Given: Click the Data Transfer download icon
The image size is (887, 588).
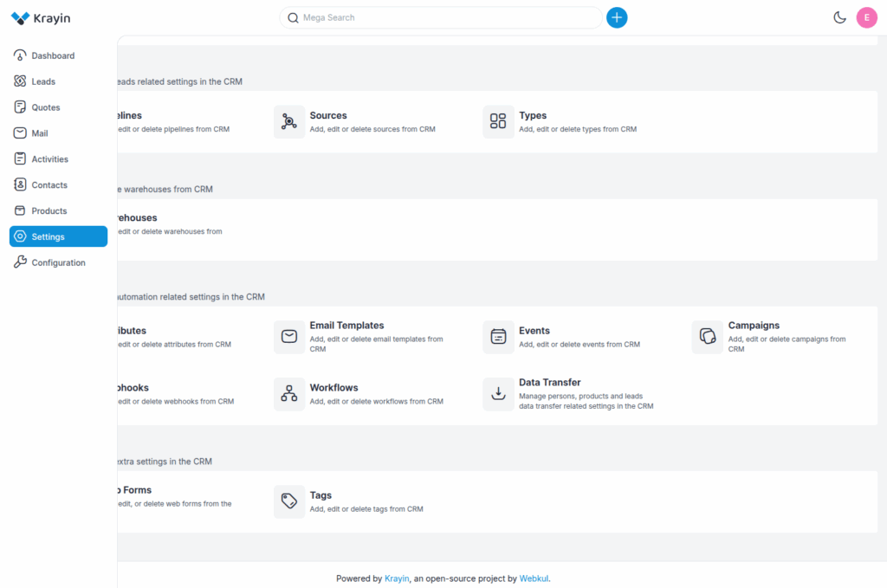Looking at the screenshot, I should point(498,394).
